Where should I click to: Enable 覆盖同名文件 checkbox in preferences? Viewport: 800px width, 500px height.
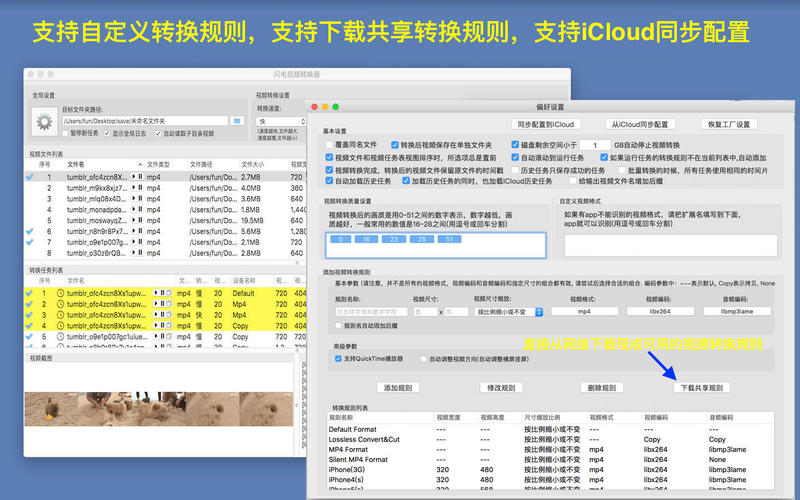(330, 145)
